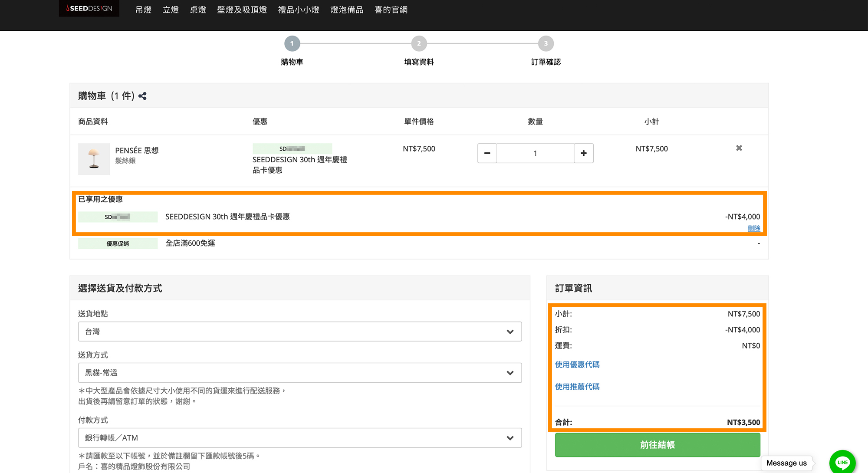Open the 送貨地點 台灣 dropdown
This screenshot has width=868, height=473.
[x=299, y=332]
